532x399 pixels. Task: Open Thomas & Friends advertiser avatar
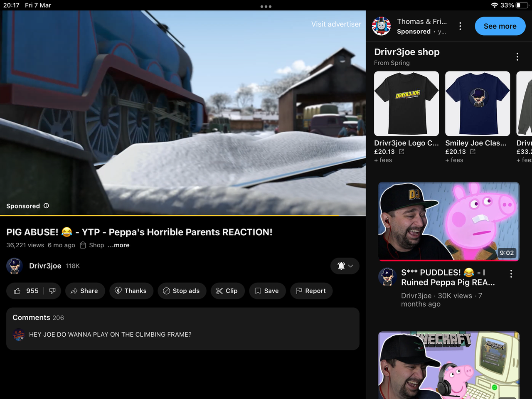tap(381, 26)
